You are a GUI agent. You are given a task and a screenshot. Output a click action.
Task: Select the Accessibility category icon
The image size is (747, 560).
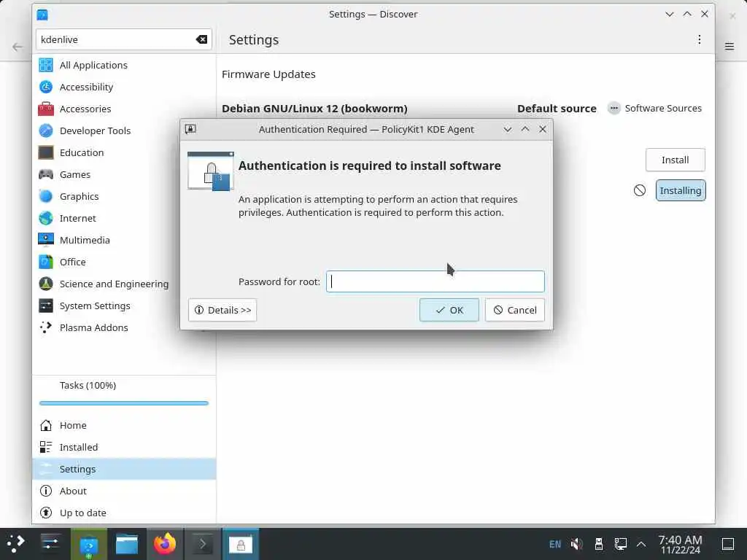pos(46,87)
